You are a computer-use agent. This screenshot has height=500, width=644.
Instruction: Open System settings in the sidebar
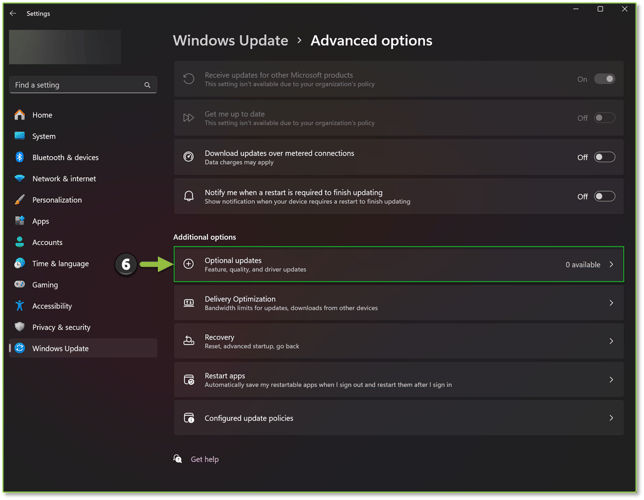click(83, 136)
